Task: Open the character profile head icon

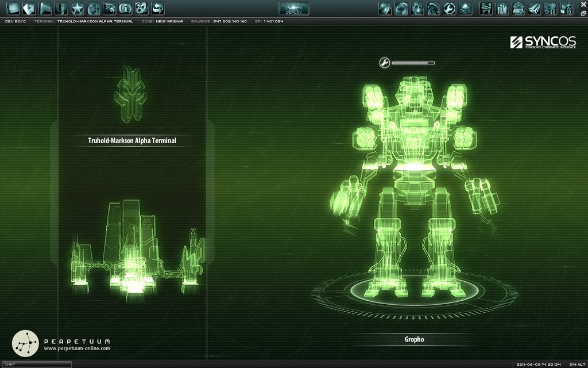Action: pyautogui.click(x=61, y=9)
